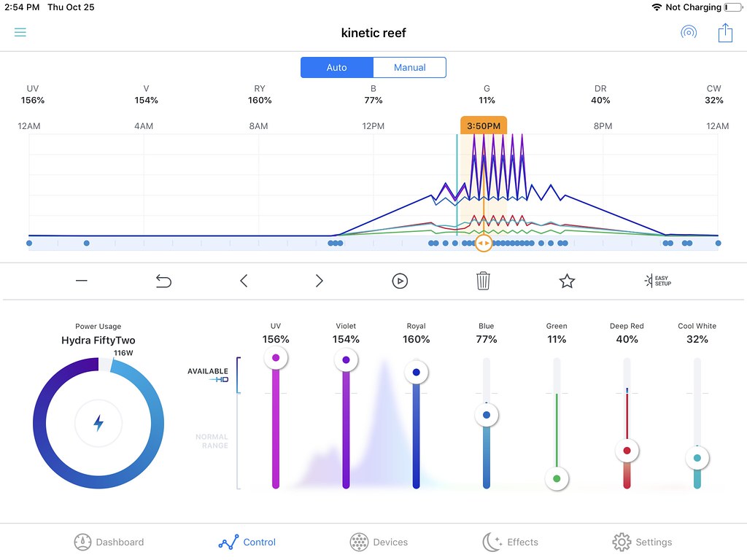Go to previous time point chevron
This screenshot has width=747, height=560.
pos(244,281)
